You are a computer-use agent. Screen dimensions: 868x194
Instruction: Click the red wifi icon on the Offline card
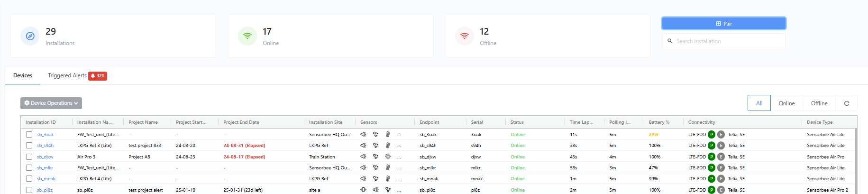tap(465, 36)
